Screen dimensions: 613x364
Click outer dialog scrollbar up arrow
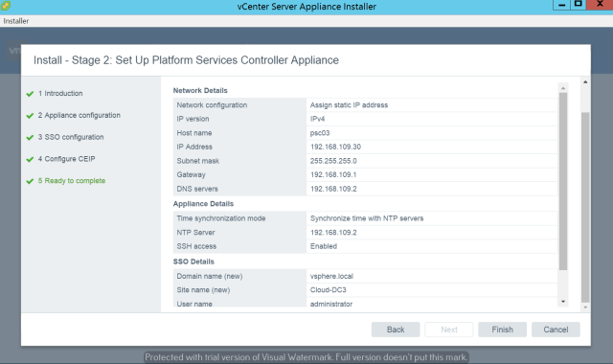click(x=585, y=81)
